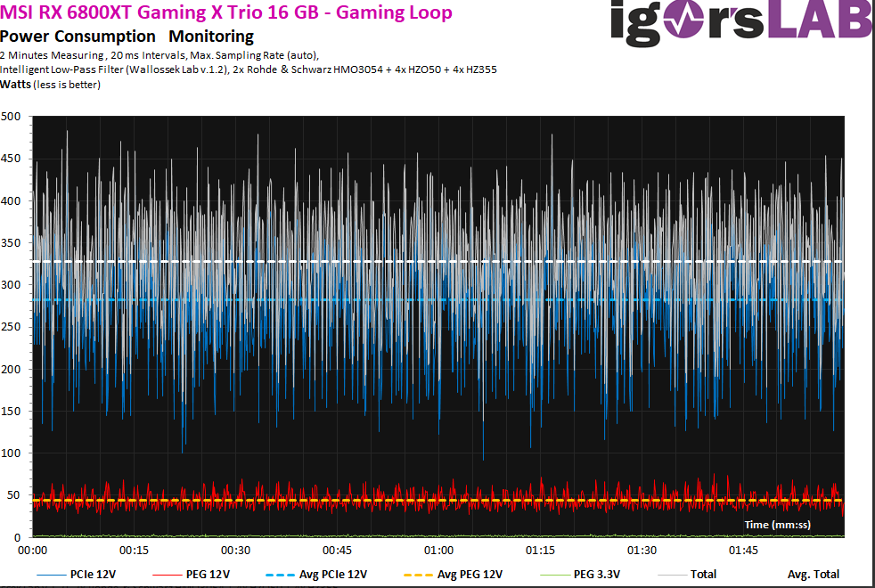Click the 'Power Consumption Monitoring' subtitle
875x588 pixels.
coord(127,37)
